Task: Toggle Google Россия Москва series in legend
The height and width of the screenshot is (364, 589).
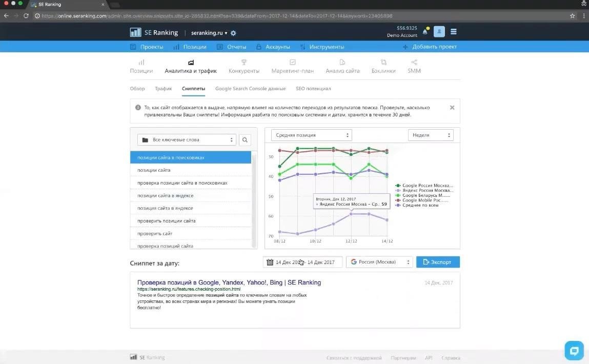Action: click(x=424, y=186)
